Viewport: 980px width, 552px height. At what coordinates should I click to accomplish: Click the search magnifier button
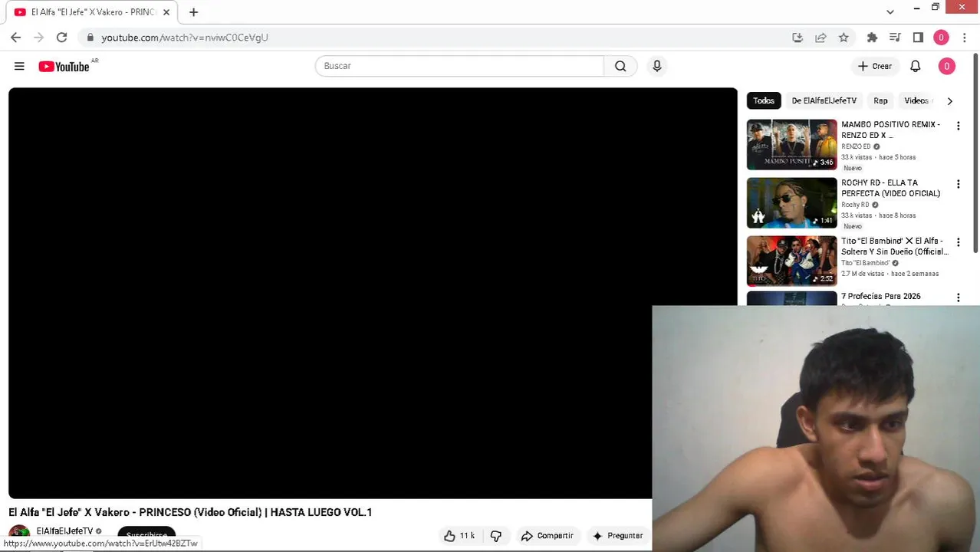click(620, 66)
